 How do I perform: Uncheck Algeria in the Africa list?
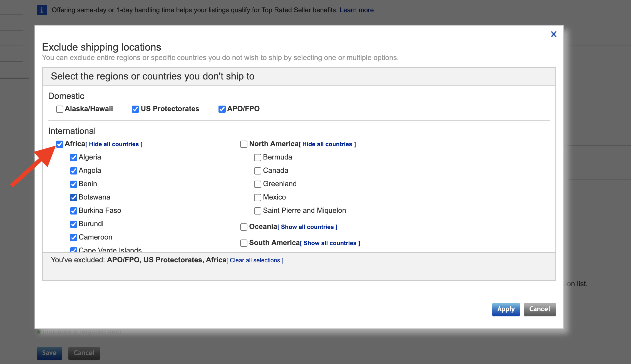pyautogui.click(x=74, y=158)
